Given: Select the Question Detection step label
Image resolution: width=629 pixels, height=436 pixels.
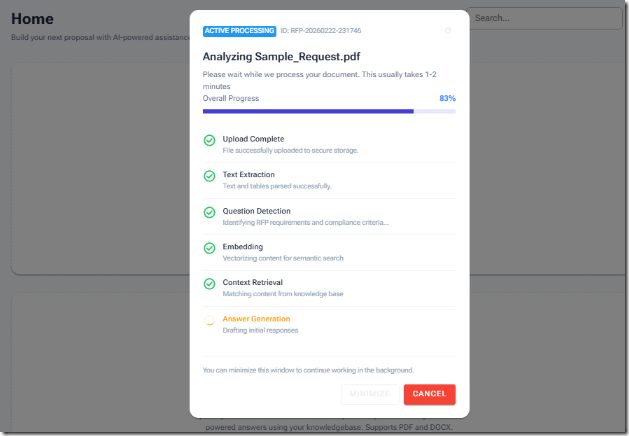Looking at the screenshot, I should tap(256, 211).
